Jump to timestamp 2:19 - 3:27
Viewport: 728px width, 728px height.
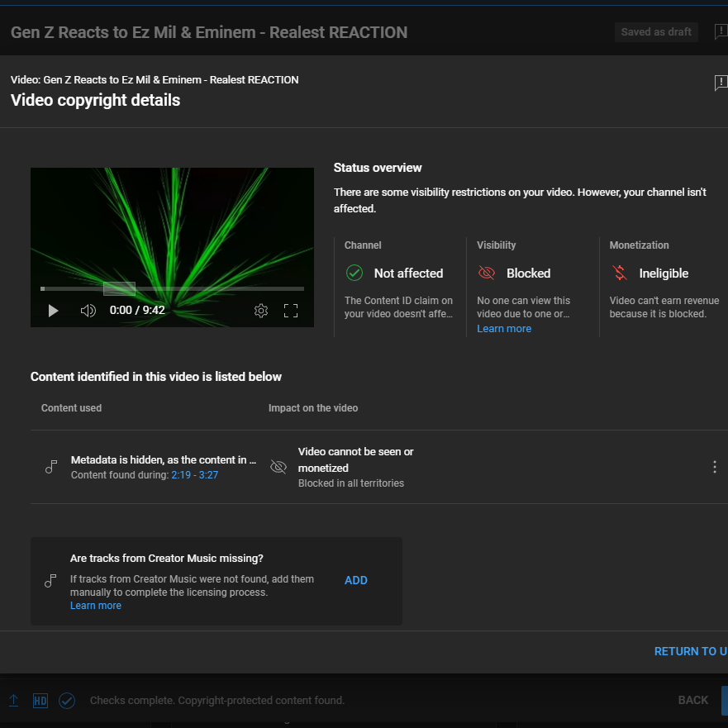pyautogui.click(x=194, y=475)
